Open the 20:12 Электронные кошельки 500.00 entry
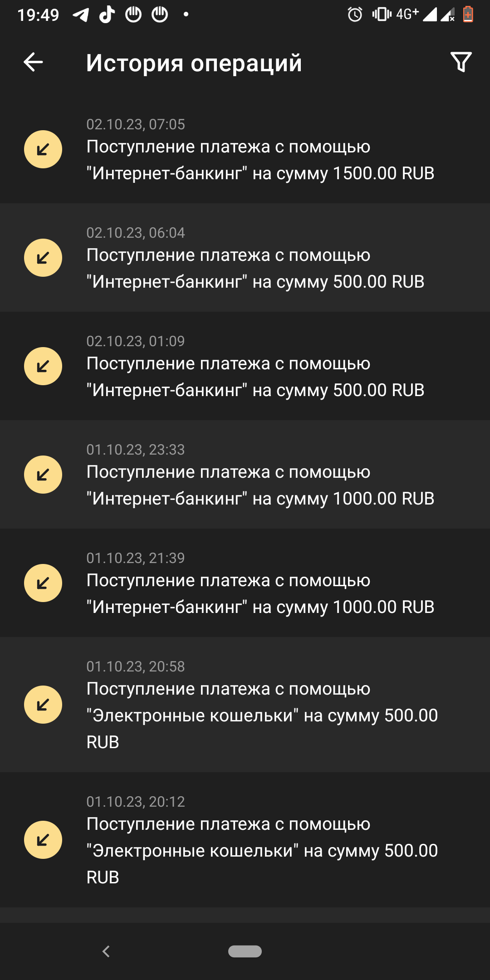 [262, 850]
